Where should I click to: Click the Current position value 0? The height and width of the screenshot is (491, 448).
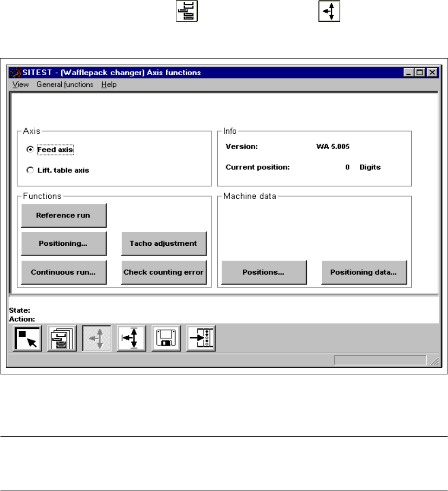[347, 167]
